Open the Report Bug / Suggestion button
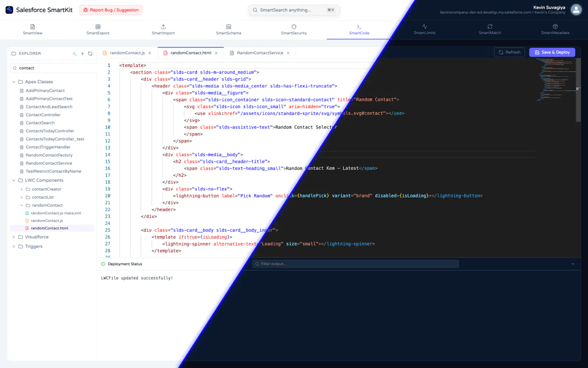 pyautogui.click(x=111, y=10)
